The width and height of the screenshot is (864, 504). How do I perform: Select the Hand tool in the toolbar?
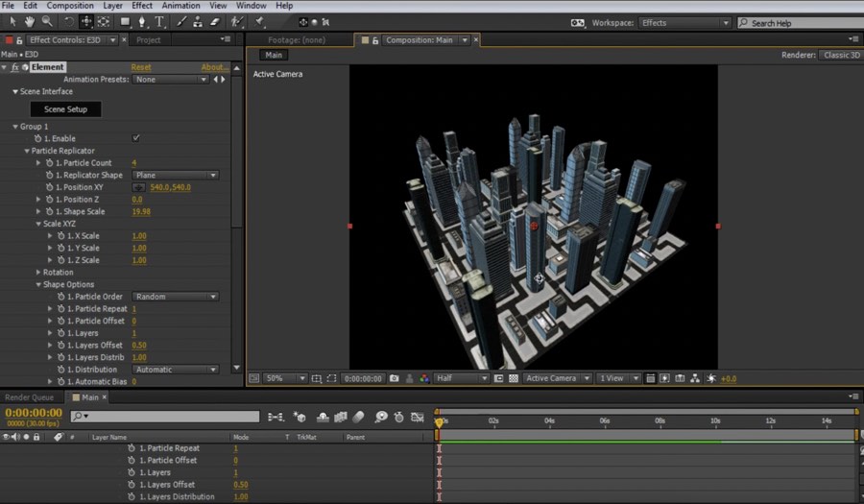pos(29,21)
